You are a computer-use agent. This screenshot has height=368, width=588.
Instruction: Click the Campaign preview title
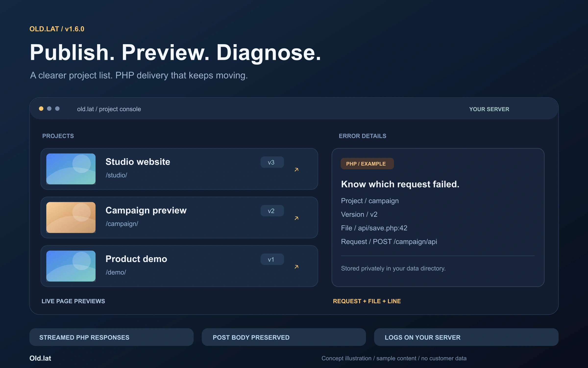[146, 210]
